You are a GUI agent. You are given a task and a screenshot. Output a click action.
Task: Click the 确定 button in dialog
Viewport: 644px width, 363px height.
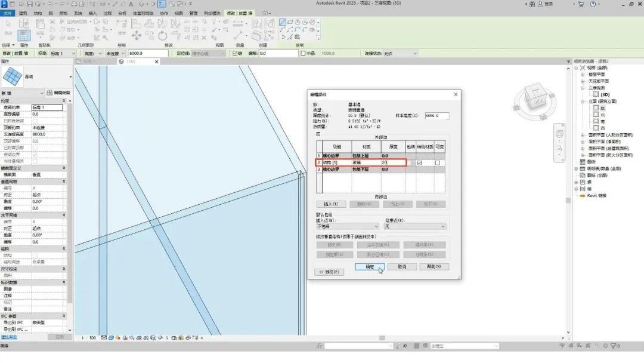369,266
